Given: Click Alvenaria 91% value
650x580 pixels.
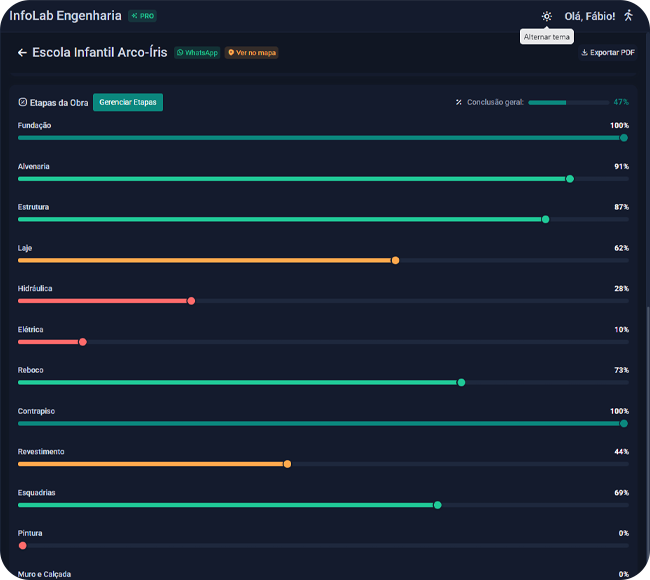Looking at the screenshot, I should click(x=621, y=167).
